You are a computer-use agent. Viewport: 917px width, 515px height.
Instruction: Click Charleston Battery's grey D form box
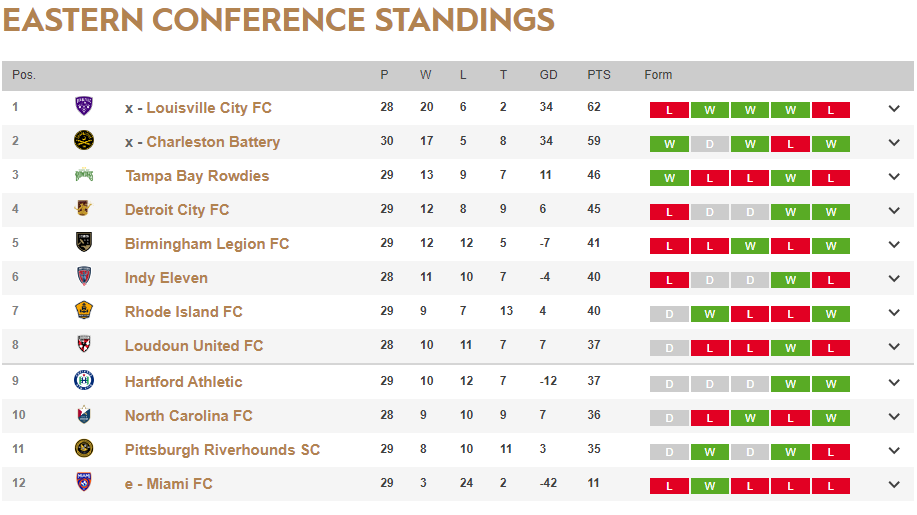pyautogui.click(x=709, y=144)
